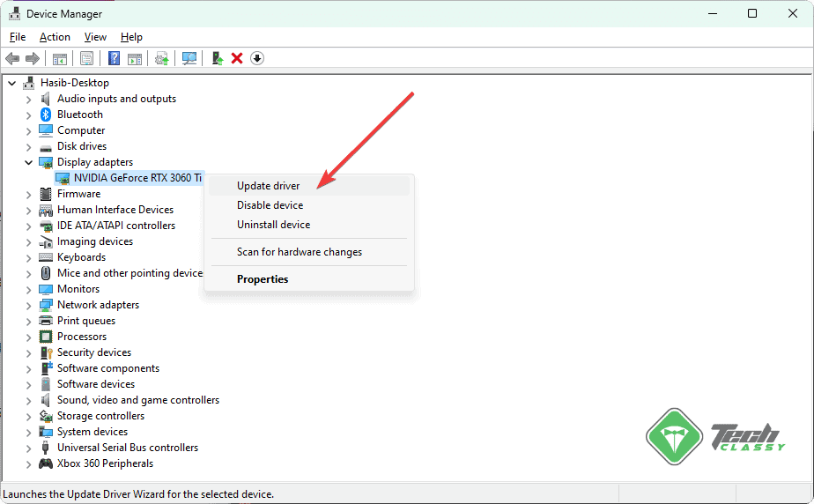The height and width of the screenshot is (504, 814).
Task: Open Help with blue question mark icon
Action: click(x=114, y=58)
